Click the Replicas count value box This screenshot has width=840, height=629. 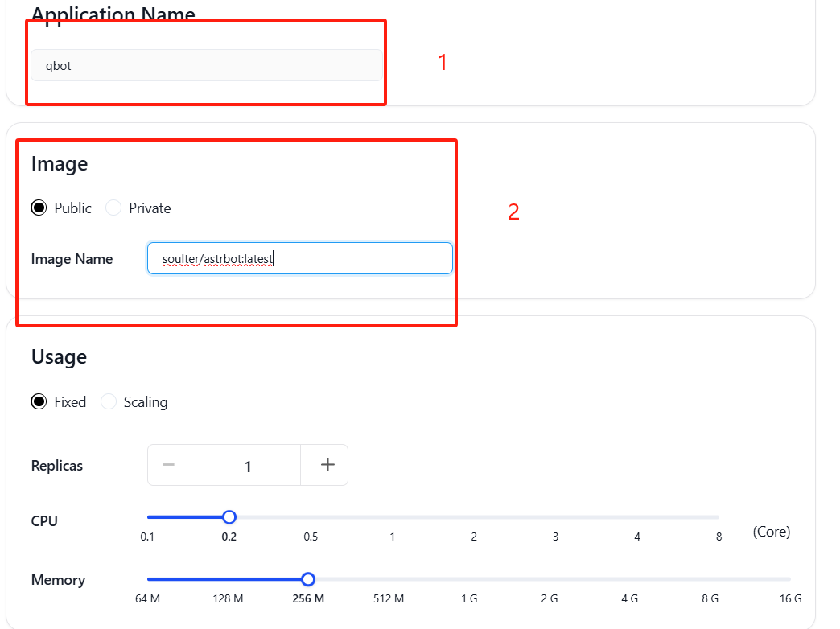[248, 465]
